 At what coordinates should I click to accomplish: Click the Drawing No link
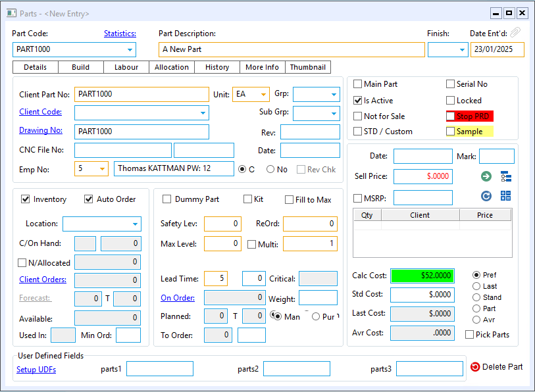click(x=41, y=130)
